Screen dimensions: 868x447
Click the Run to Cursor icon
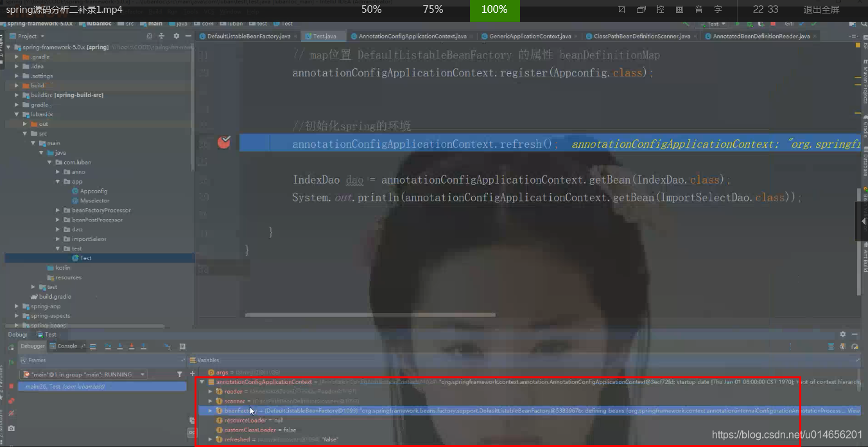(x=168, y=346)
